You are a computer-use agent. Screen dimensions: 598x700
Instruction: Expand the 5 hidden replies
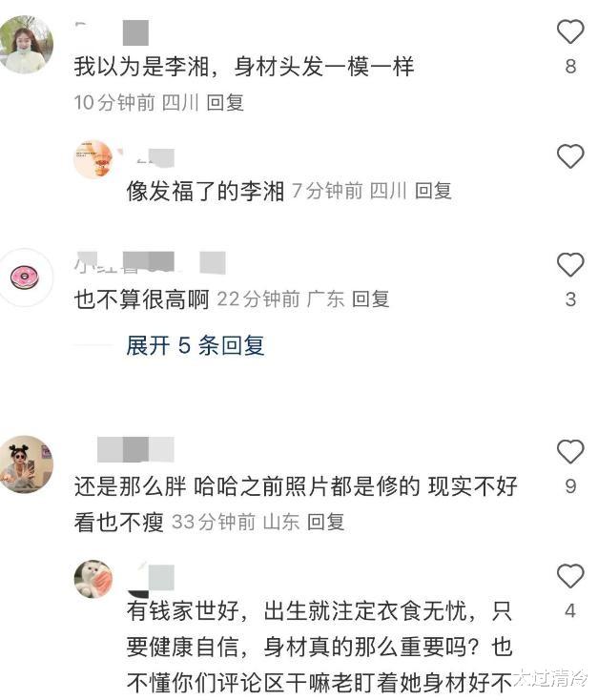click(196, 345)
